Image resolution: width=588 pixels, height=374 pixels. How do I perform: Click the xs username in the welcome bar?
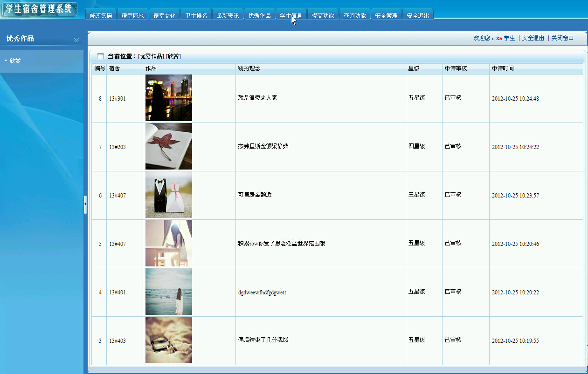[499, 38]
